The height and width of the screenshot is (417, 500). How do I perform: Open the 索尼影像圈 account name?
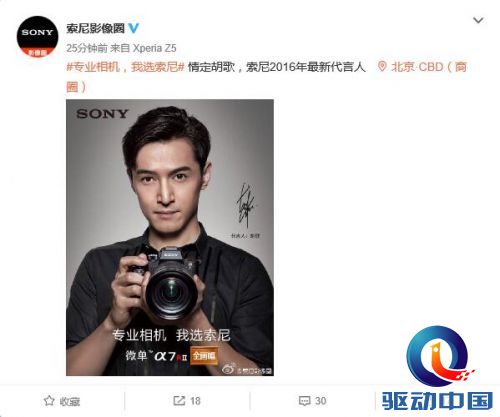pyautogui.click(x=95, y=28)
